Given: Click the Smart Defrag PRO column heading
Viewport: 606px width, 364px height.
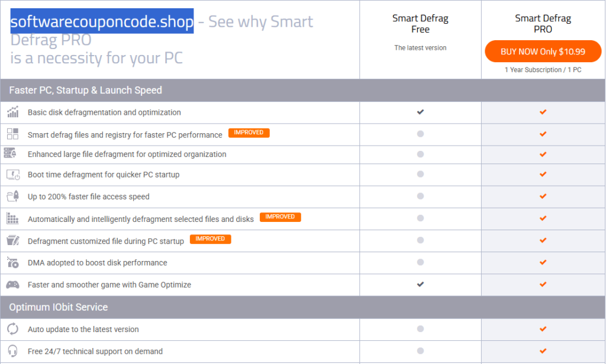Looking at the screenshot, I should click(x=543, y=24).
